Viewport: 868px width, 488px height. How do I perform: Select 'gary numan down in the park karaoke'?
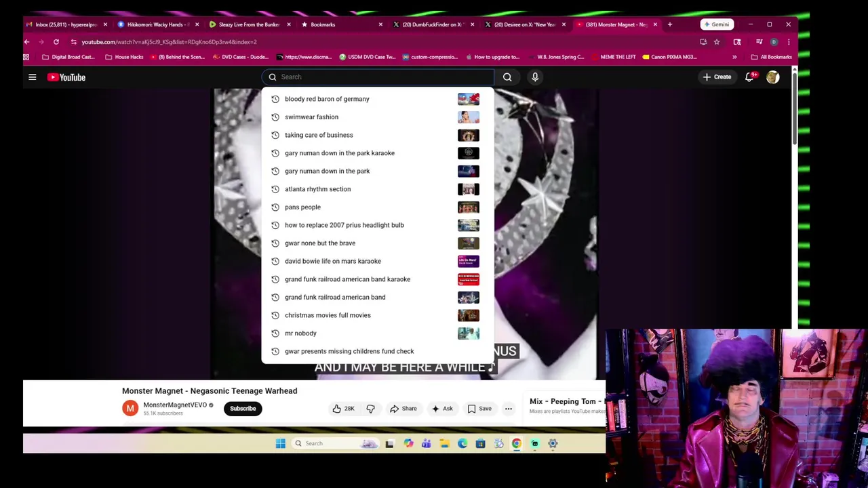[x=378, y=153]
